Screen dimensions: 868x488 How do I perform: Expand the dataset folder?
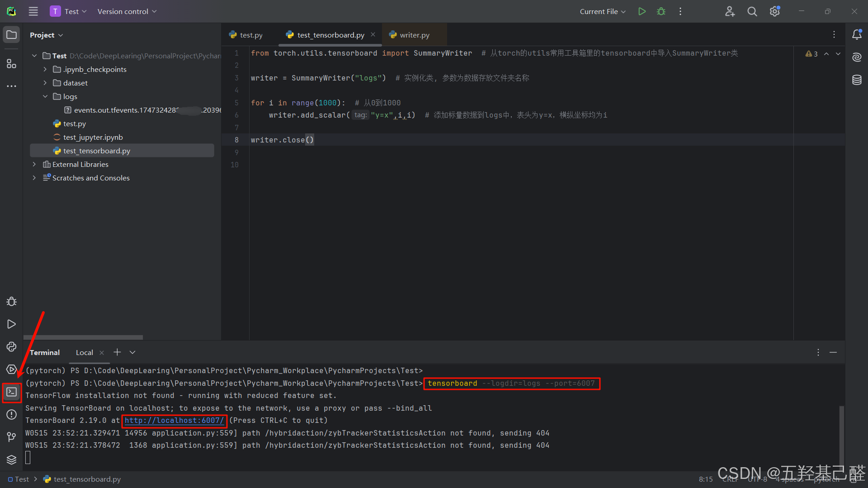tap(45, 83)
